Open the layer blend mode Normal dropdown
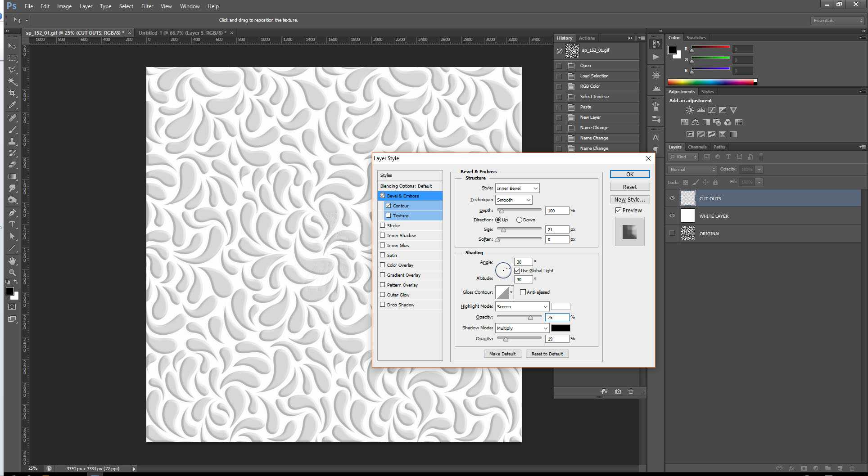Image resolution: width=868 pixels, height=476 pixels. point(692,170)
